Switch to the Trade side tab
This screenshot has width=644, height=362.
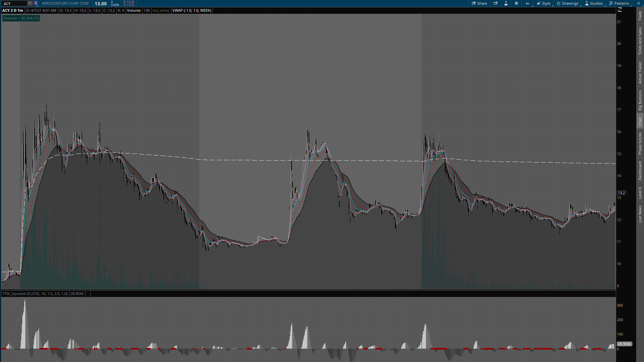[640, 15]
